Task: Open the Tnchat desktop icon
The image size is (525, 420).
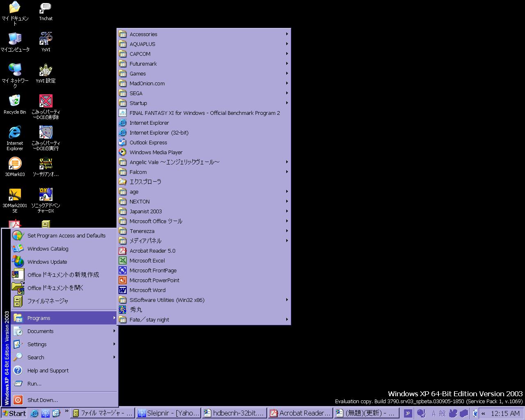Action: 46,11
